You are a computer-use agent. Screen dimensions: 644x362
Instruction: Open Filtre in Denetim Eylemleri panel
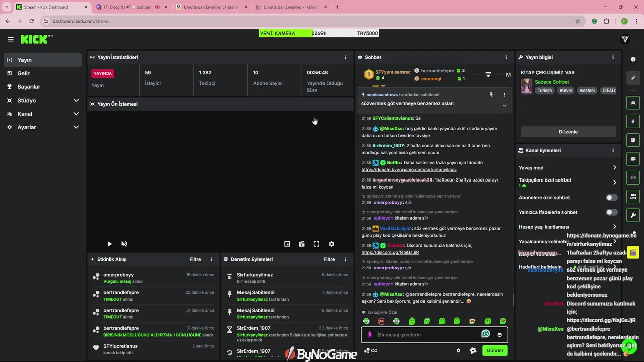(329, 259)
